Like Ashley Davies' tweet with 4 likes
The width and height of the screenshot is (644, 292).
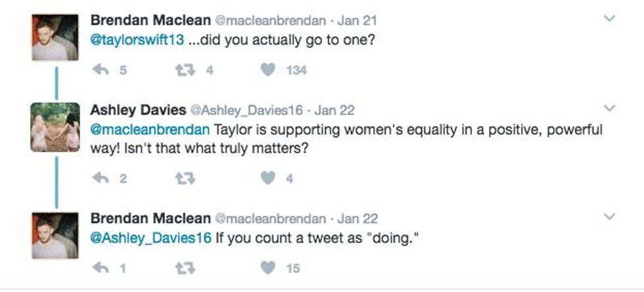(x=267, y=178)
